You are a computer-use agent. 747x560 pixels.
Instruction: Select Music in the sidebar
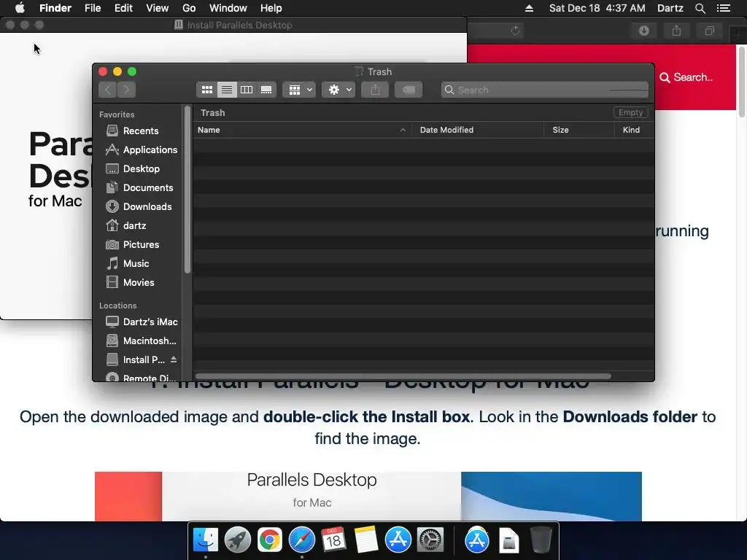127,263
